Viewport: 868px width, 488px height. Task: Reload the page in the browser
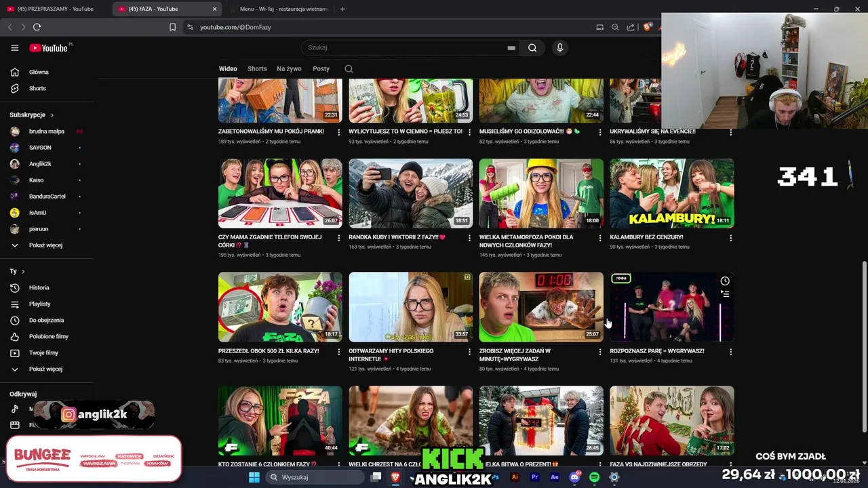point(37,27)
